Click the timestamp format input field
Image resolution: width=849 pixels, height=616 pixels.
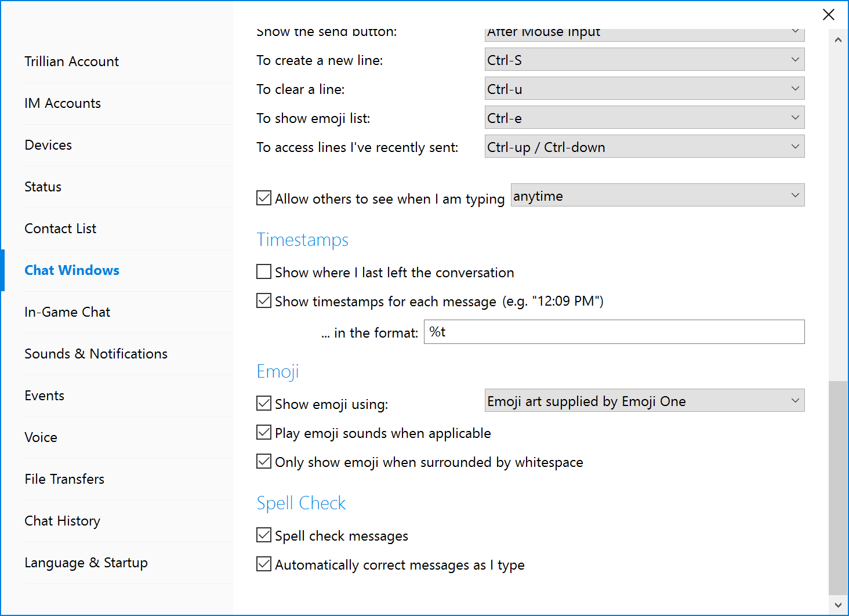614,332
